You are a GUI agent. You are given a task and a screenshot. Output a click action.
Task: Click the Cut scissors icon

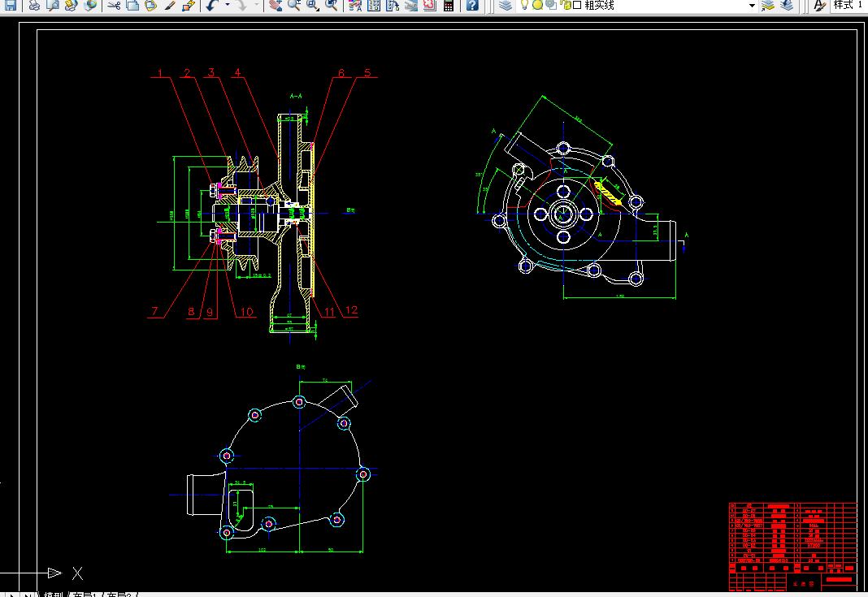[x=114, y=5]
